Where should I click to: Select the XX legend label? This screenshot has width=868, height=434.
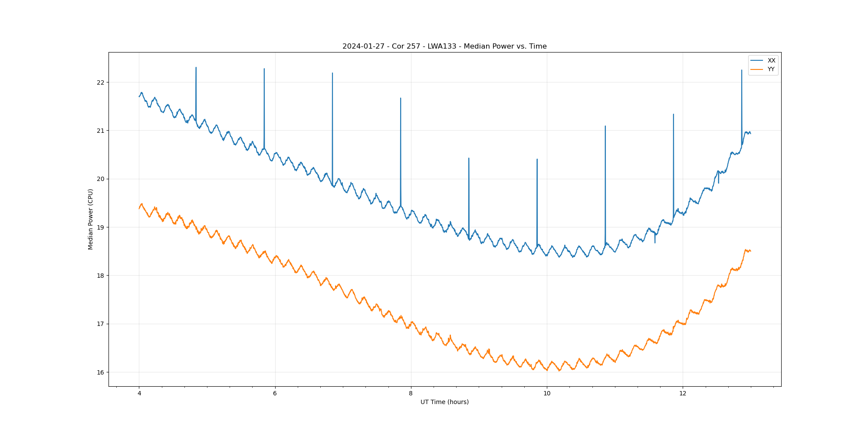(x=771, y=61)
